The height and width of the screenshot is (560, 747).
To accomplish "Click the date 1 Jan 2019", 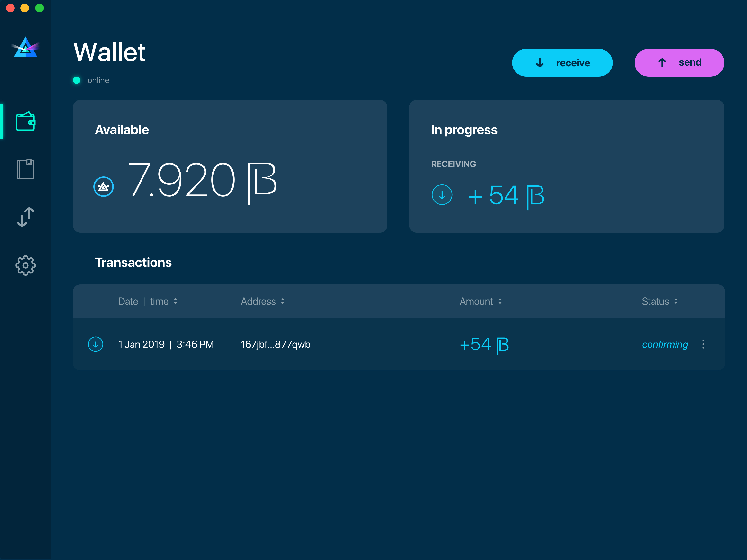I will (x=141, y=344).
